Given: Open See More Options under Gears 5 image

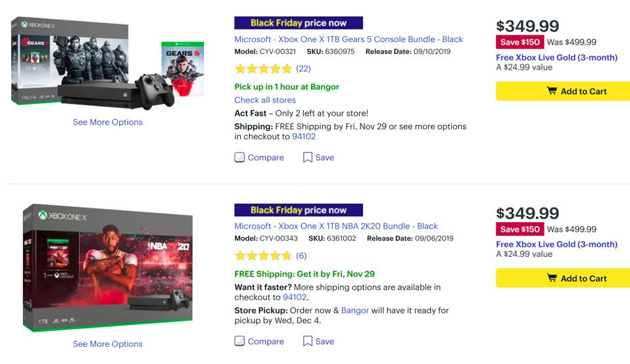Looking at the screenshot, I should (x=107, y=122).
